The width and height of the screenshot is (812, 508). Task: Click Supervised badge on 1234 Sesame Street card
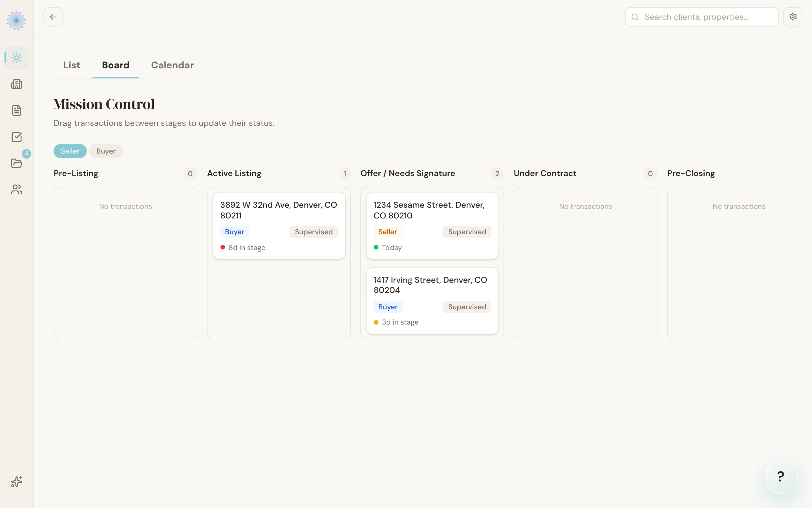click(467, 232)
